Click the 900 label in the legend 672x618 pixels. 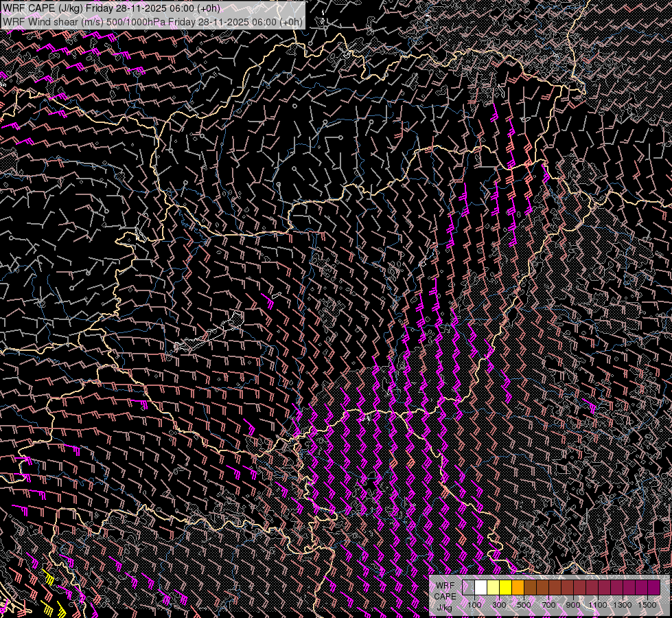tap(573, 605)
